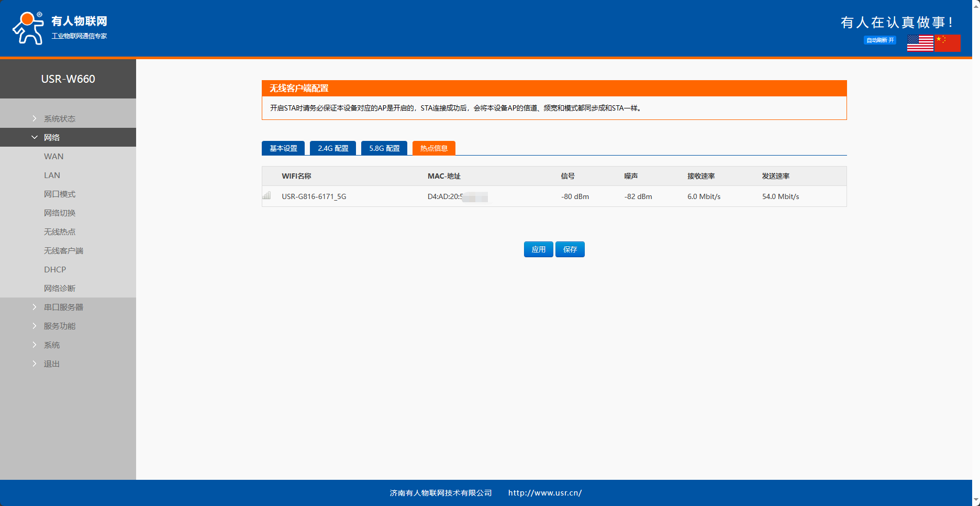The height and width of the screenshot is (506, 980).
Task: Expand the 串口服务器 sidebar section
Action: (63, 307)
